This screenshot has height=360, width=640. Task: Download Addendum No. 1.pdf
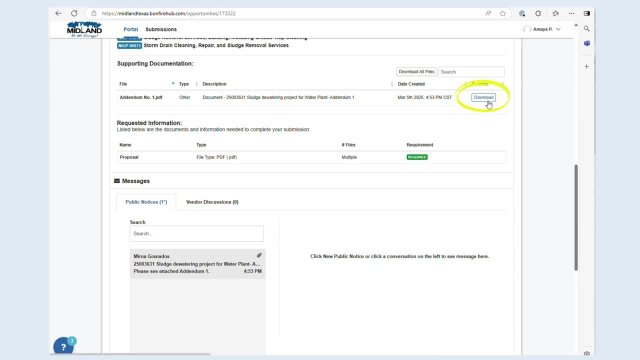484,98
